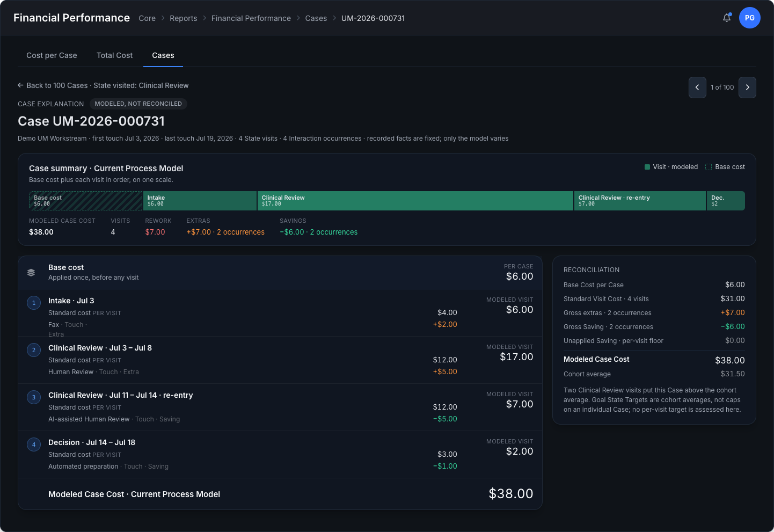
Task: Click Savings −$6.00 · 2 occurrences
Action: 318,232
